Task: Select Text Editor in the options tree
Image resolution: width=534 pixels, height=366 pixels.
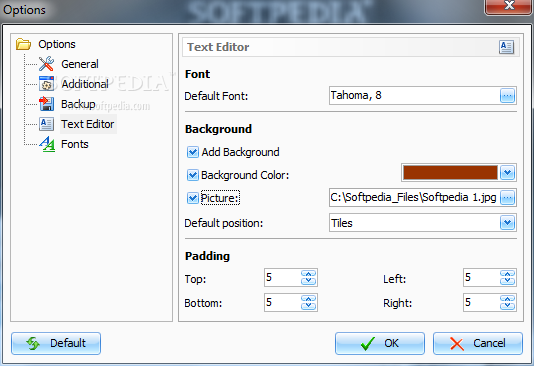Action: 88,124
